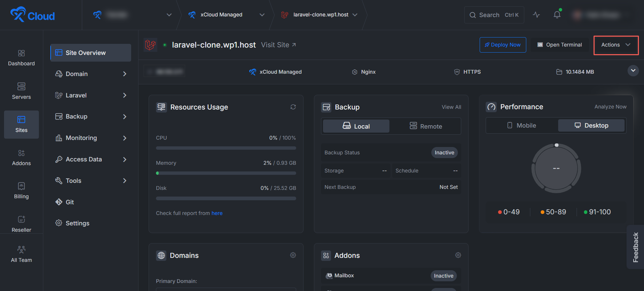Switch Backup to Remote tab
The image size is (644, 291).
[426, 126]
